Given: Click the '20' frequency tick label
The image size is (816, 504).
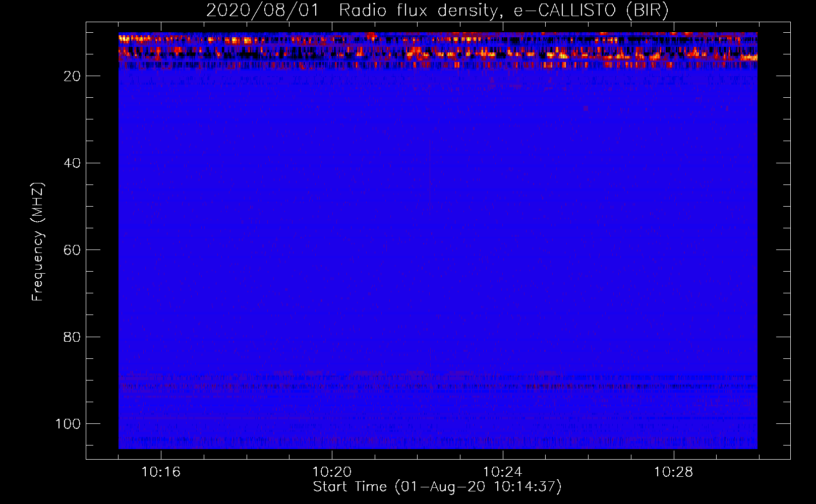Looking at the screenshot, I should click(72, 76).
